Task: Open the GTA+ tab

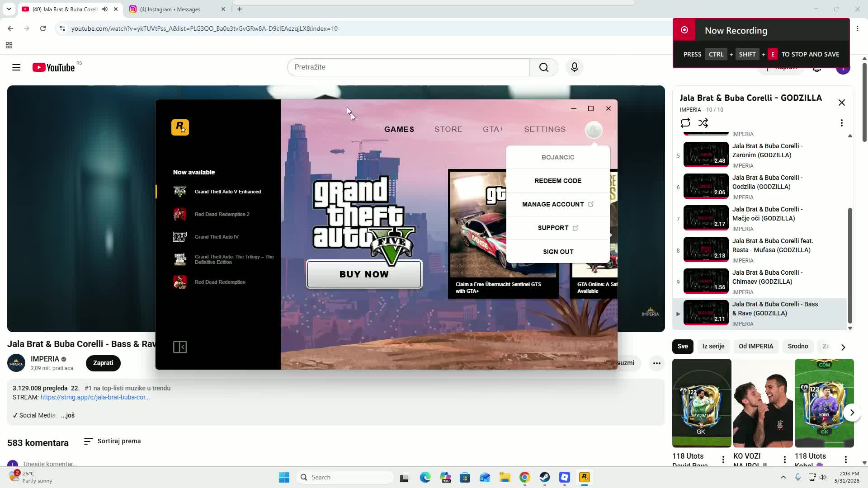Action: pos(493,129)
